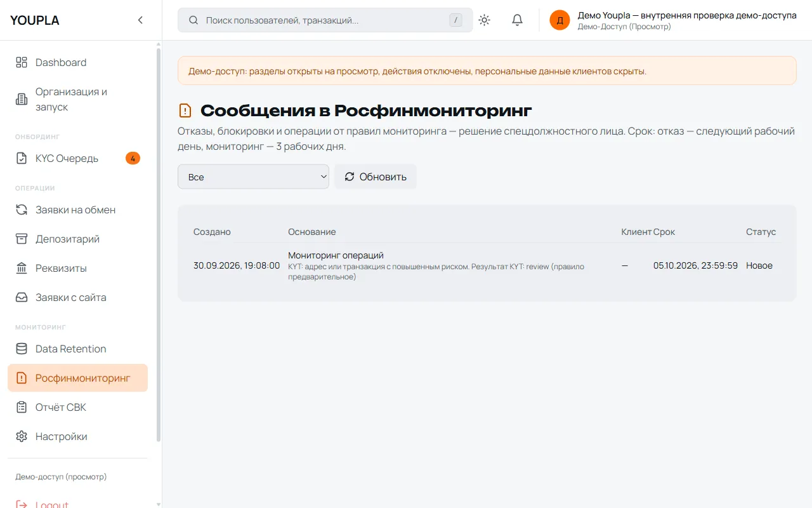Screen dimensions: 812x508
Task: Click the database icon for Data Retention
Action: click(22, 349)
